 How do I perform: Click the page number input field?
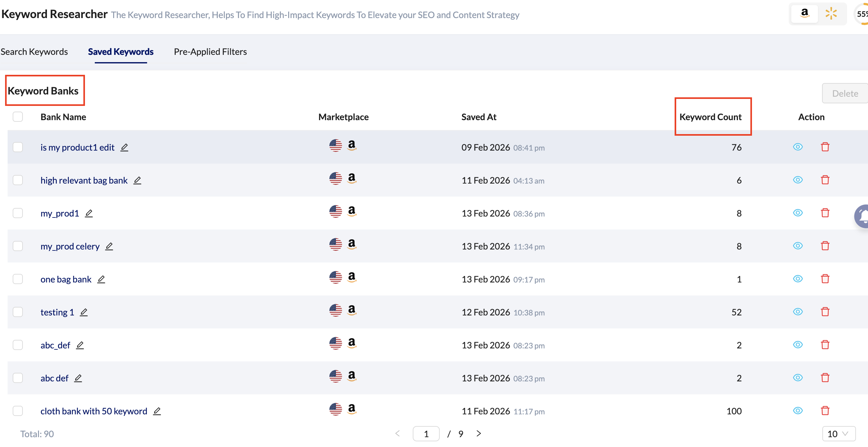point(425,433)
